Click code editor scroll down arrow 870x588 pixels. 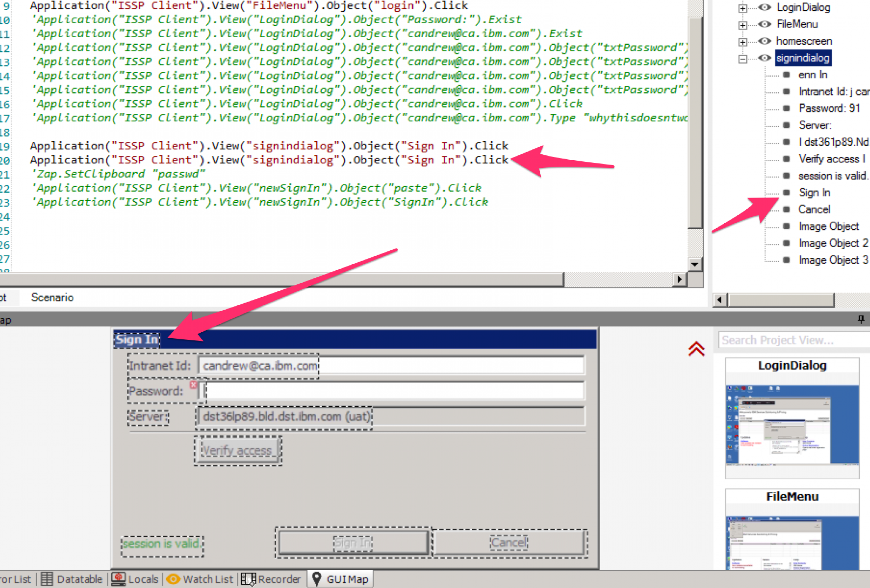point(695,265)
